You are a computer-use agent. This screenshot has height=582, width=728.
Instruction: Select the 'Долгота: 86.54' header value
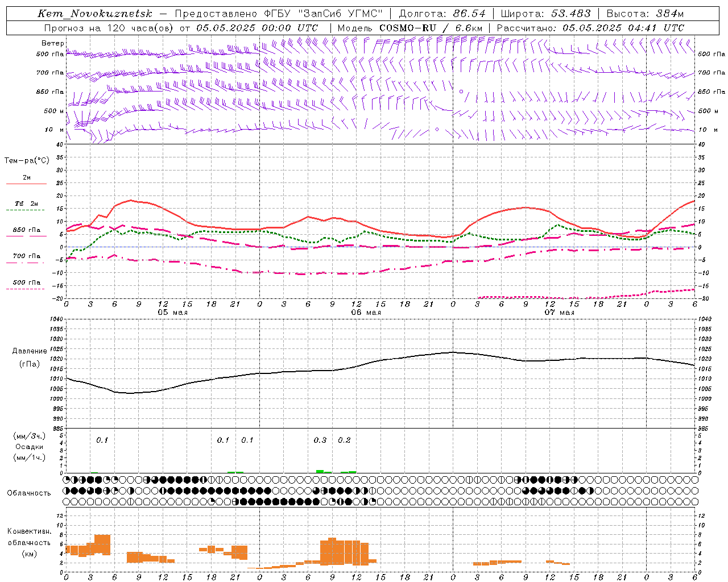tap(442, 14)
